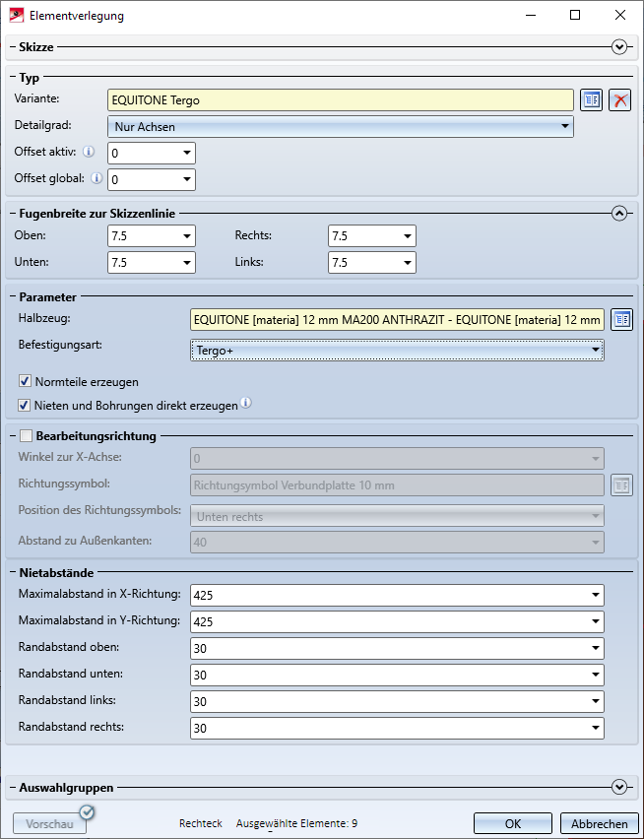This screenshot has width=644, height=839.
Task: Open the Detailgrad dropdown
Action: tap(565, 127)
